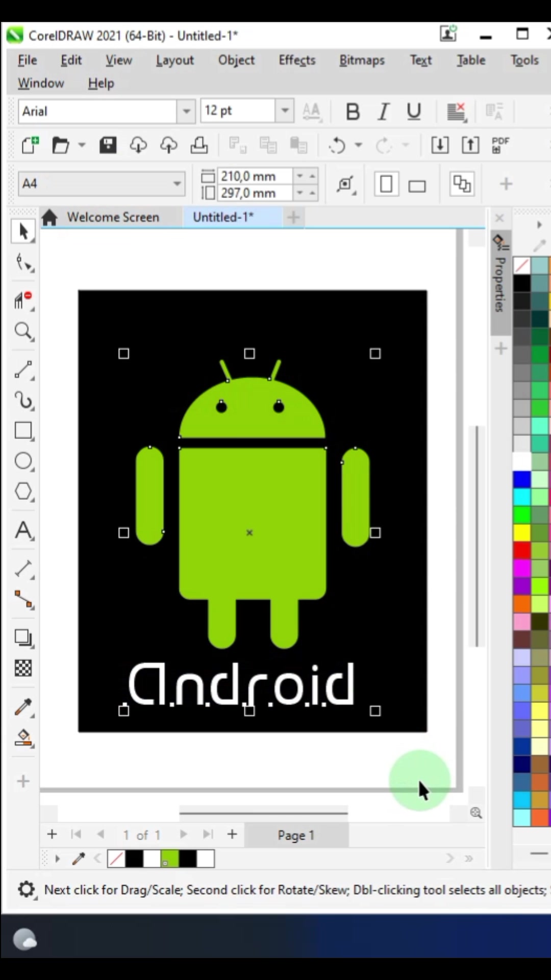Select the Drop Shadow tool

(23, 638)
